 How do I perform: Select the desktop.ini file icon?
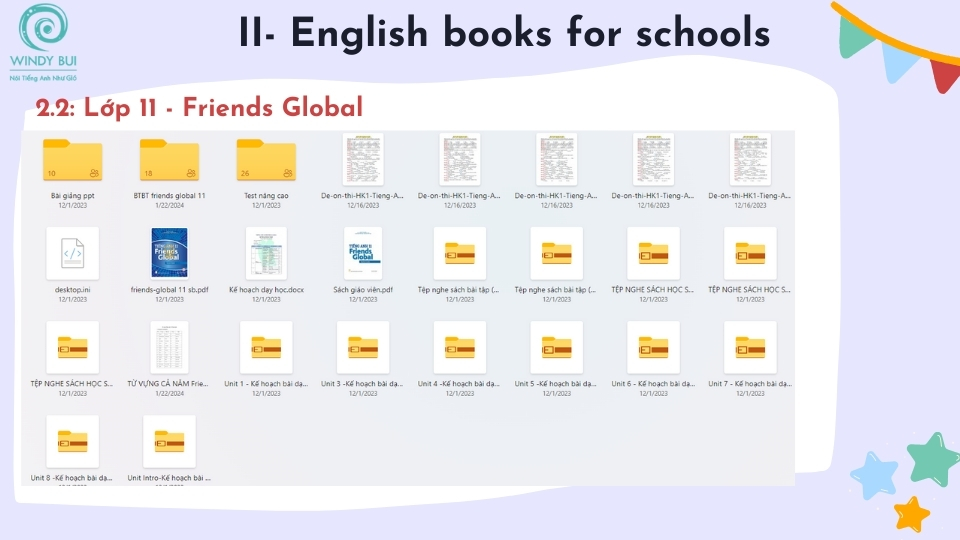[x=72, y=253]
